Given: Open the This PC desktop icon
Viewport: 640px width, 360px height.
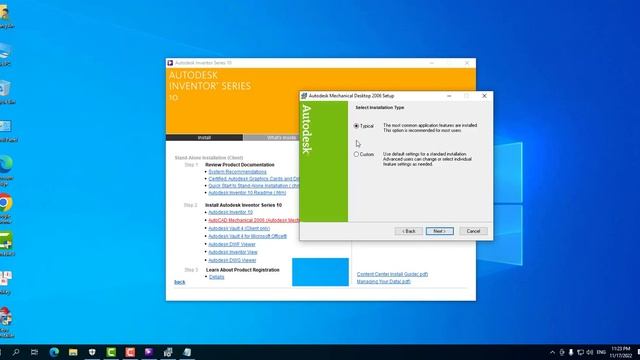Looking at the screenshot, I should (6, 55).
